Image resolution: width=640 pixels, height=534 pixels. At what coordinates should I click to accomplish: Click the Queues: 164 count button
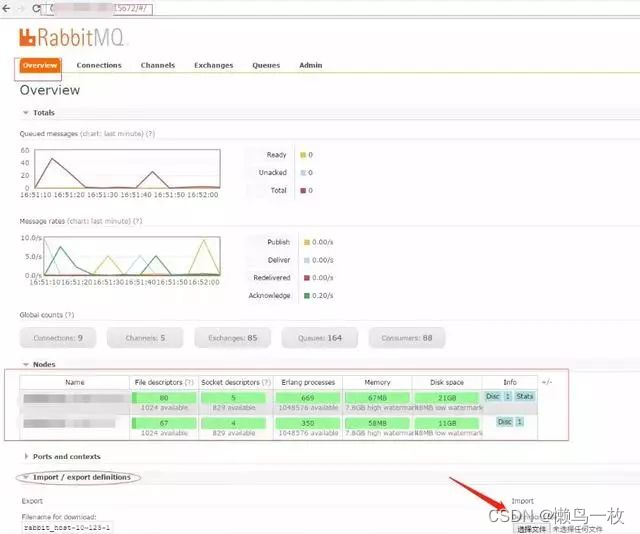tap(320, 338)
